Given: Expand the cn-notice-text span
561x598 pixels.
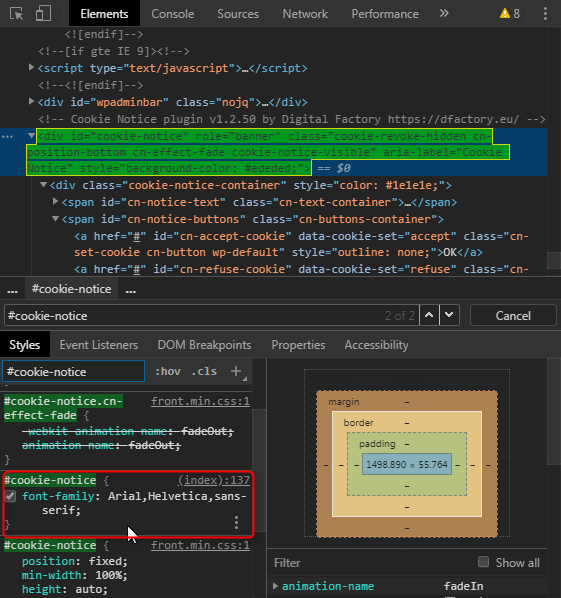Looking at the screenshot, I should point(55,201).
